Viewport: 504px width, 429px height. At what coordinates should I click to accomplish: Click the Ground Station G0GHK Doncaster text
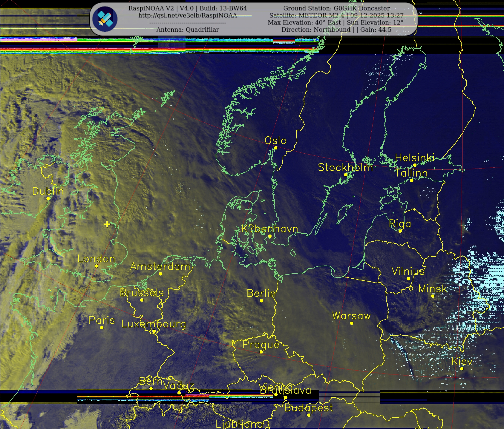pyautogui.click(x=336, y=8)
